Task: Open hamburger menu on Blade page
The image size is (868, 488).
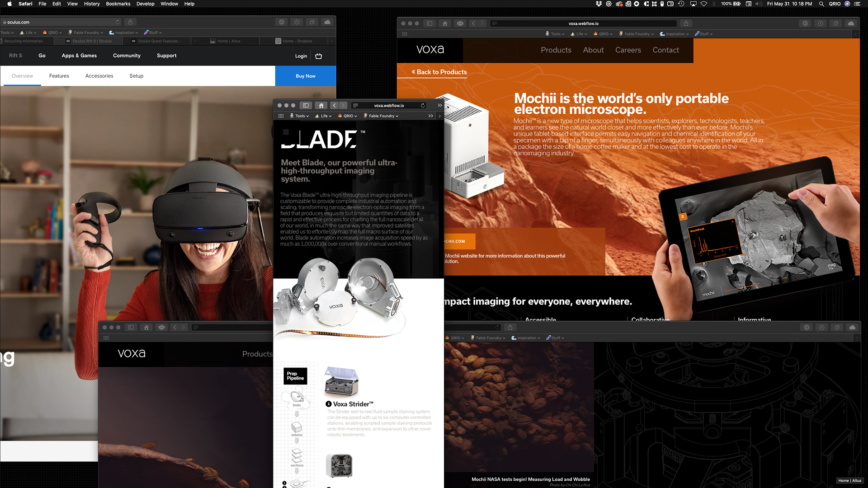Action: coord(286,132)
